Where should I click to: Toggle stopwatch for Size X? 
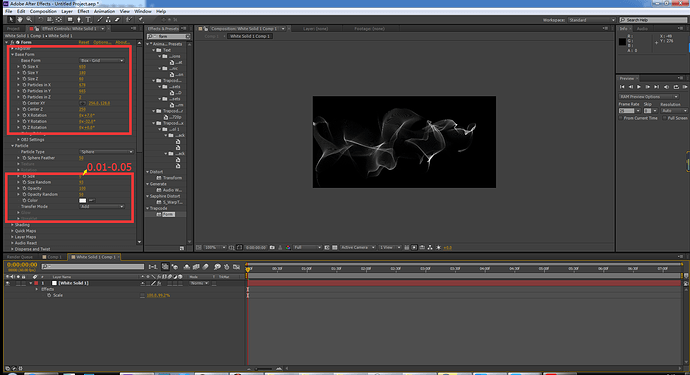(x=24, y=67)
